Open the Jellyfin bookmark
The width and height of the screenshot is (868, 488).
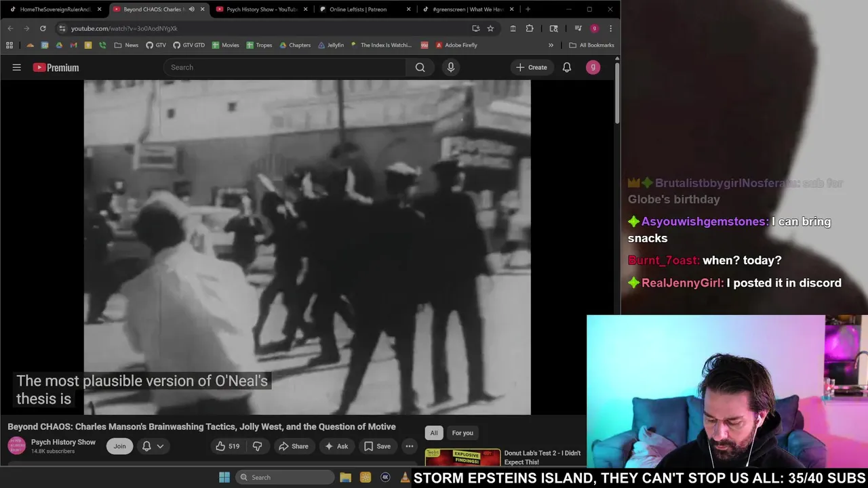pyautogui.click(x=331, y=45)
